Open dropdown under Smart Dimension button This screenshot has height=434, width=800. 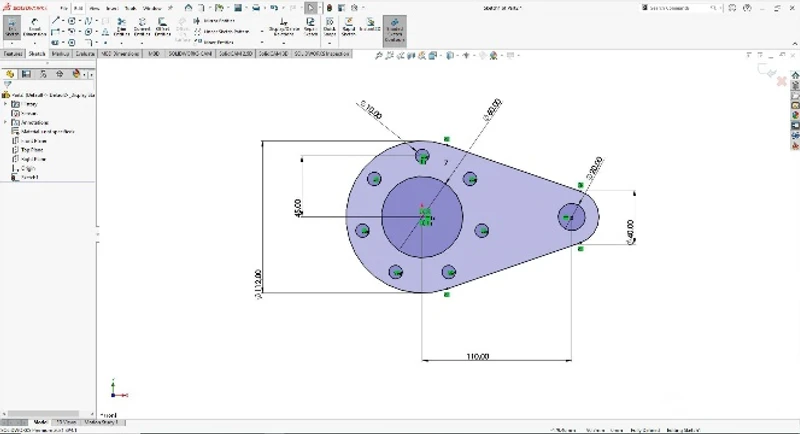34,43
